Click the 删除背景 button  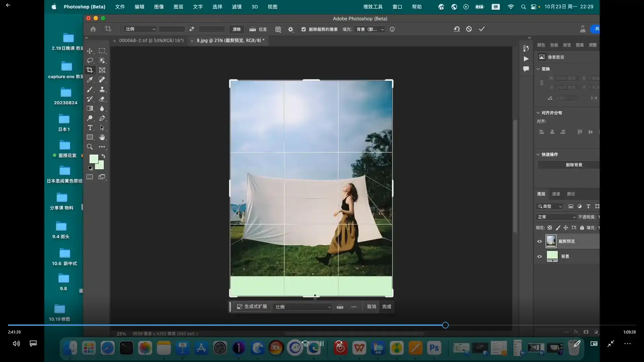pos(574,165)
